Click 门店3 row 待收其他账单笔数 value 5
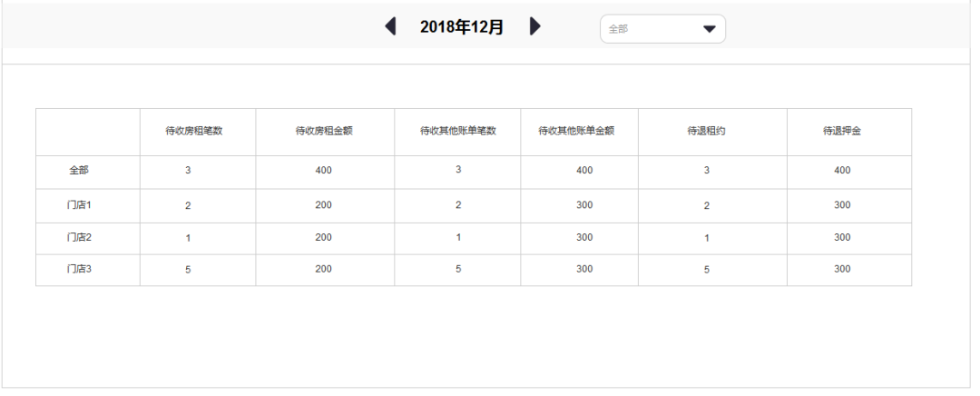 458,269
